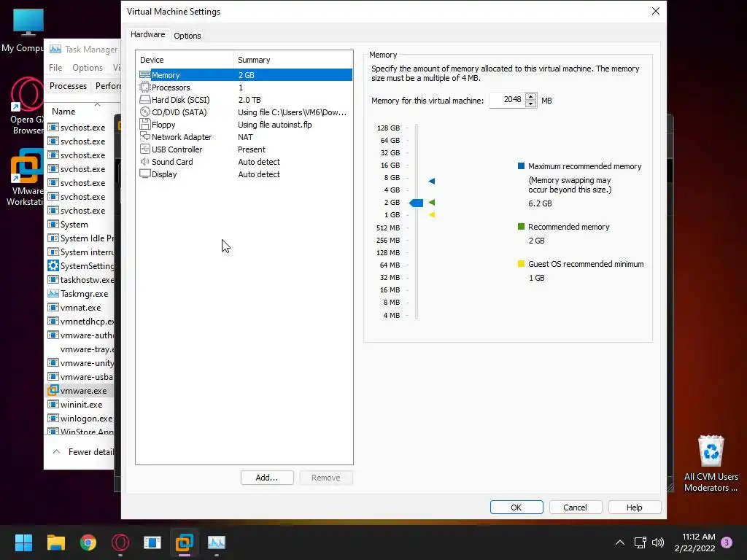The image size is (747, 560).
Task: Select wininit.exe process row
Action: click(79, 404)
